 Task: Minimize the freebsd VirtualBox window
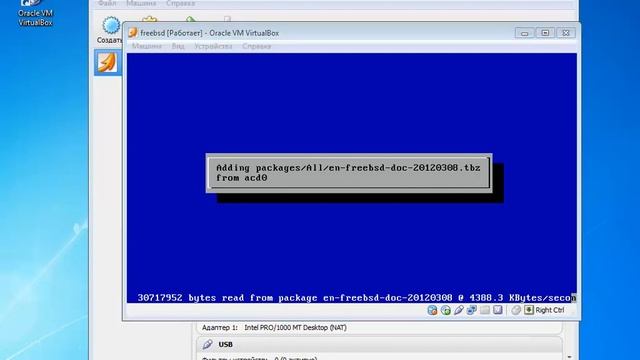[x=524, y=33]
